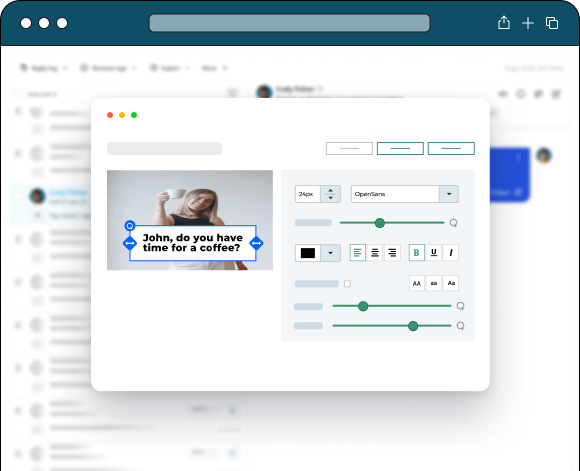Increase font size with up stepper arrow
Viewport: 580px width, 471px height.
[x=330, y=191]
